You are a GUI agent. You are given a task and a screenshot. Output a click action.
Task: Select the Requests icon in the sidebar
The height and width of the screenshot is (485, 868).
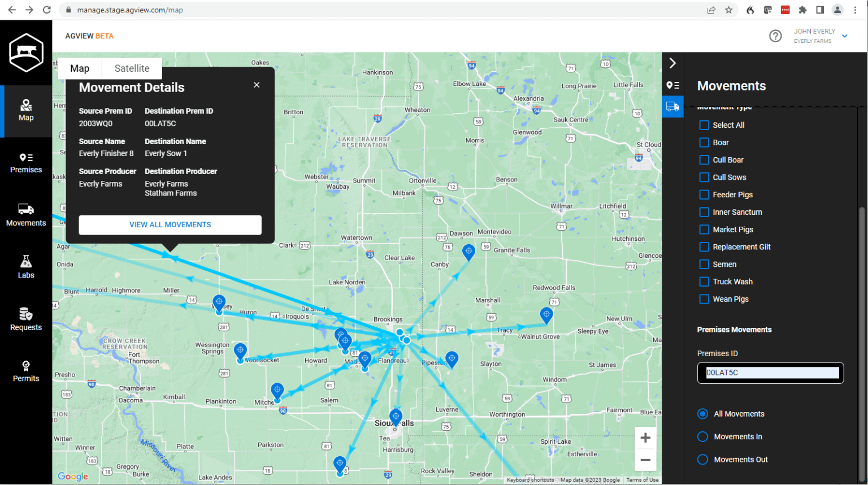[25, 319]
